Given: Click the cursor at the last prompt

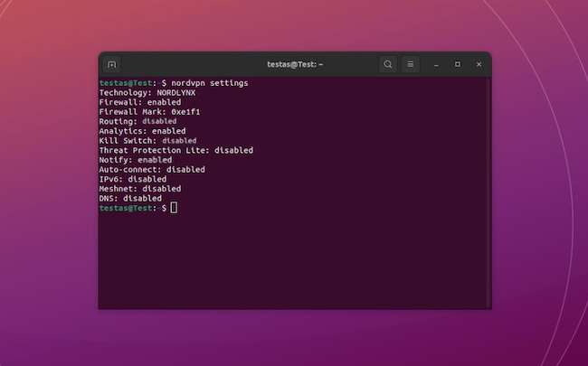Looking at the screenshot, I should coord(174,208).
